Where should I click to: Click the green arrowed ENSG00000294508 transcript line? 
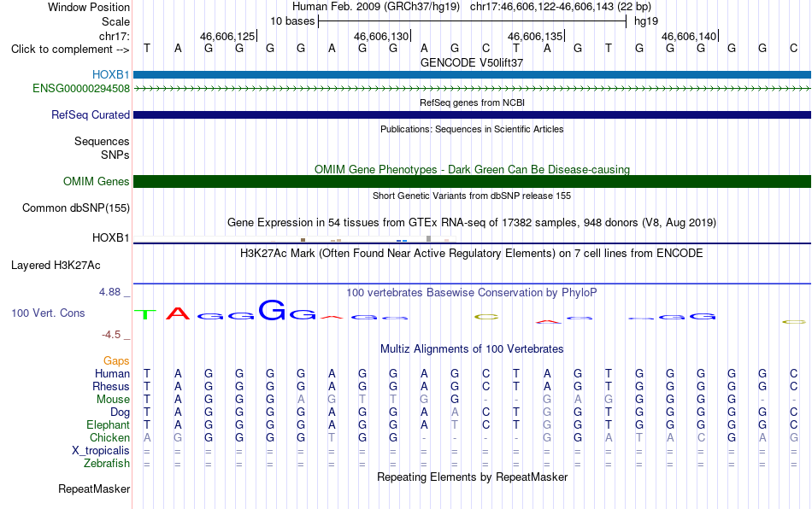click(473, 89)
